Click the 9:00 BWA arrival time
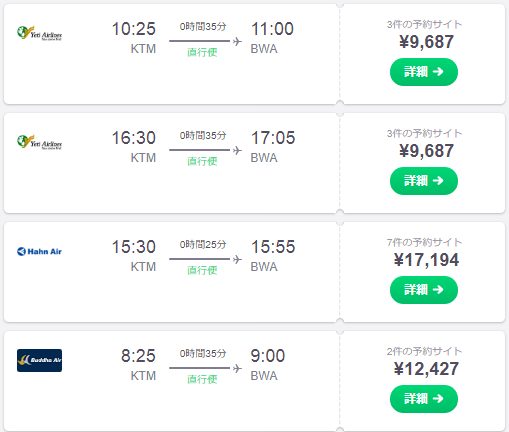The height and width of the screenshot is (432, 509). (268, 356)
